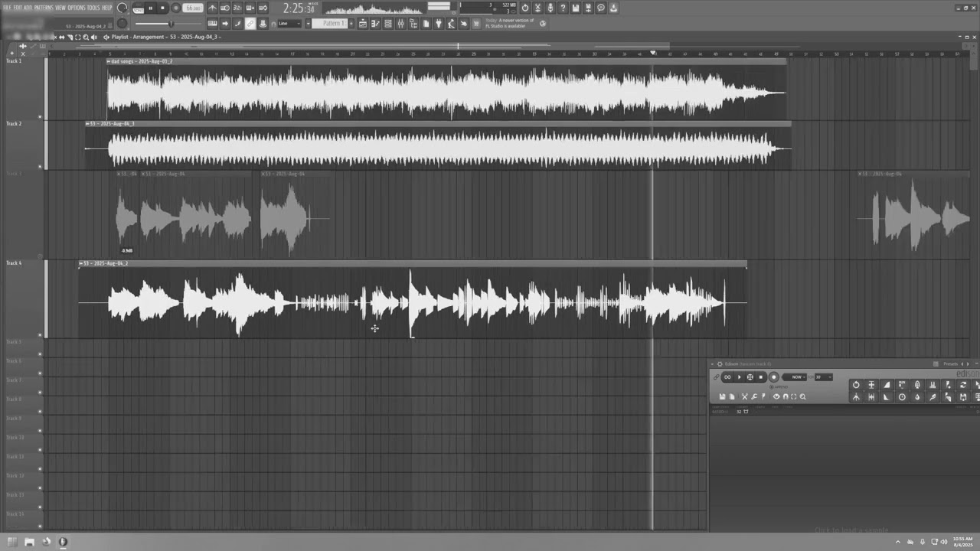The width and height of the screenshot is (980, 551).
Task: Click Edison magnet snap icon
Action: pyautogui.click(x=786, y=396)
